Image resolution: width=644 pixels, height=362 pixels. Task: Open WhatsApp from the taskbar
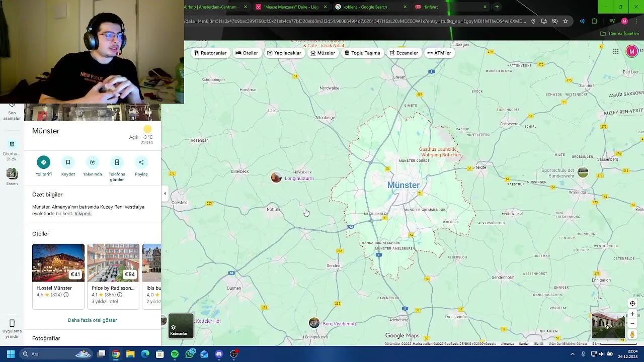(190, 354)
